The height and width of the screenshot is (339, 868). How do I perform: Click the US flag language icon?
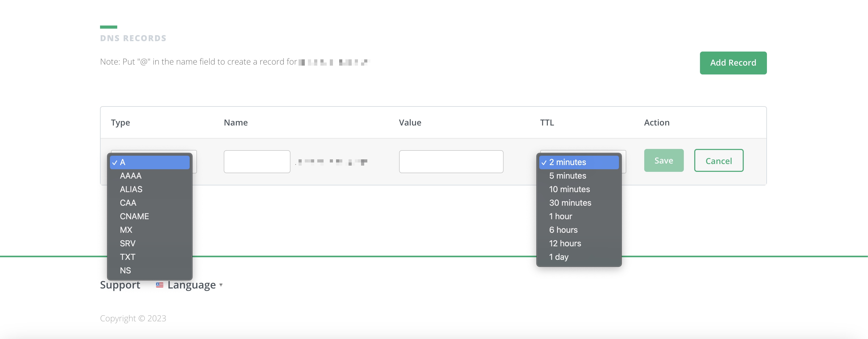pos(159,285)
